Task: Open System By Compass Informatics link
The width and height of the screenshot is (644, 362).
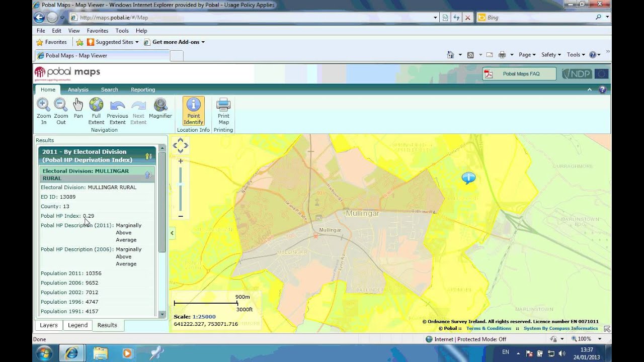Action: (560, 328)
